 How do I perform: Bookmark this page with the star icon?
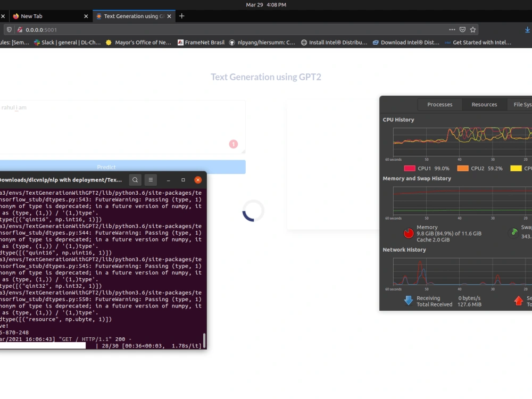tap(472, 30)
